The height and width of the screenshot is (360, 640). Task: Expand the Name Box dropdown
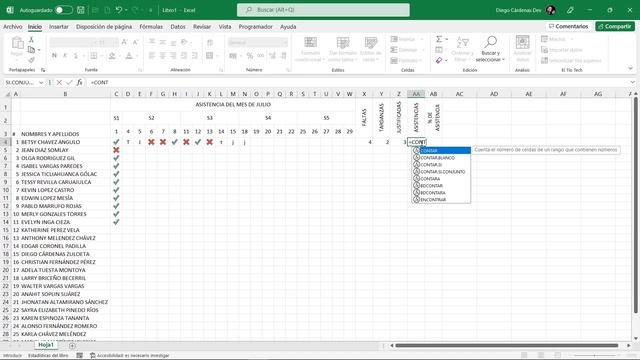pos(41,82)
